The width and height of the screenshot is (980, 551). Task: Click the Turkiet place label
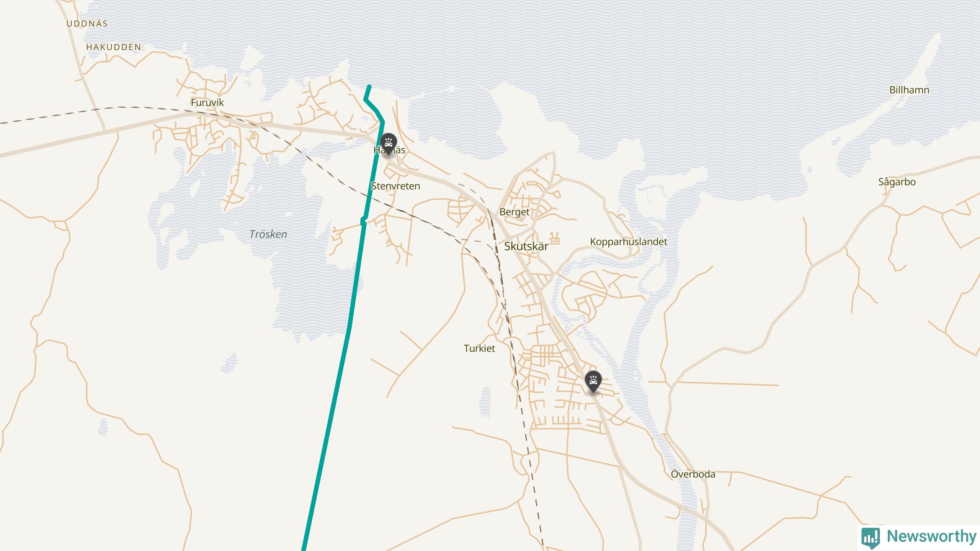pos(479,349)
